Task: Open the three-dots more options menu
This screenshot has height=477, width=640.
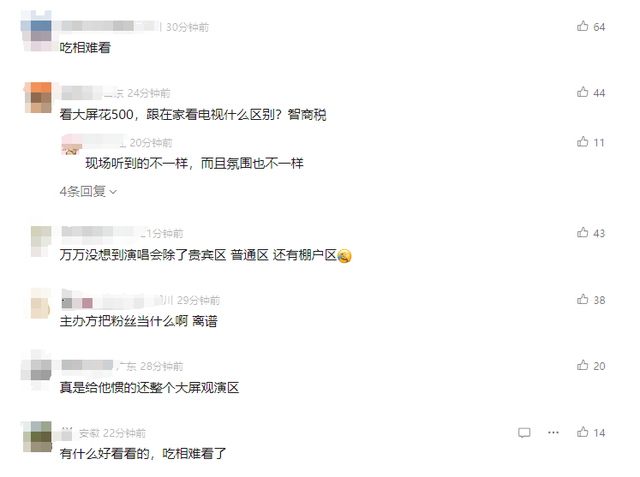Action: (553, 432)
